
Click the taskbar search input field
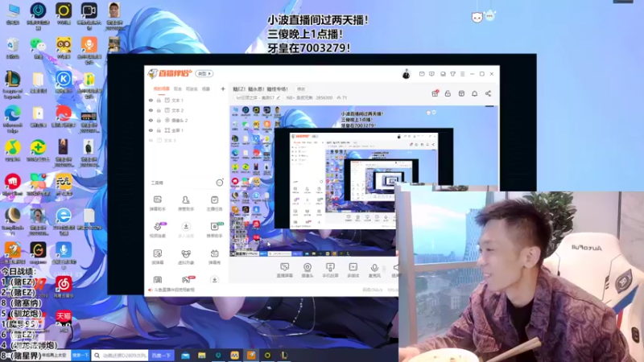(120, 355)
